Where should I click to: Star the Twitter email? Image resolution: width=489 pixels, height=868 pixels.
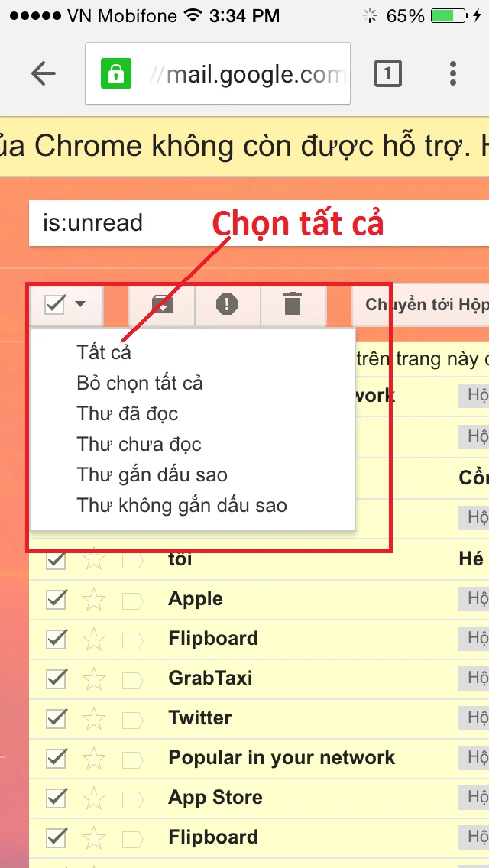93,718
